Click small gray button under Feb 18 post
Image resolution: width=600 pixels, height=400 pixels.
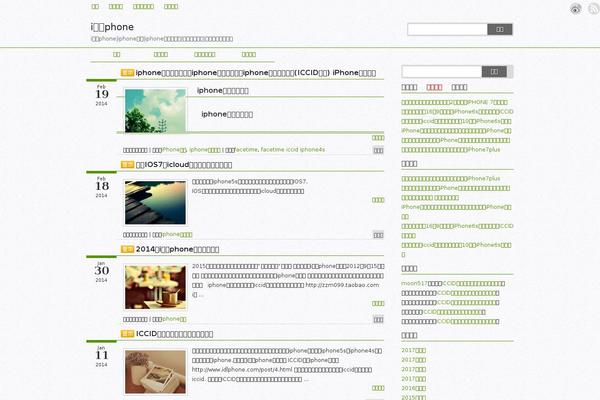pos(378,235)
